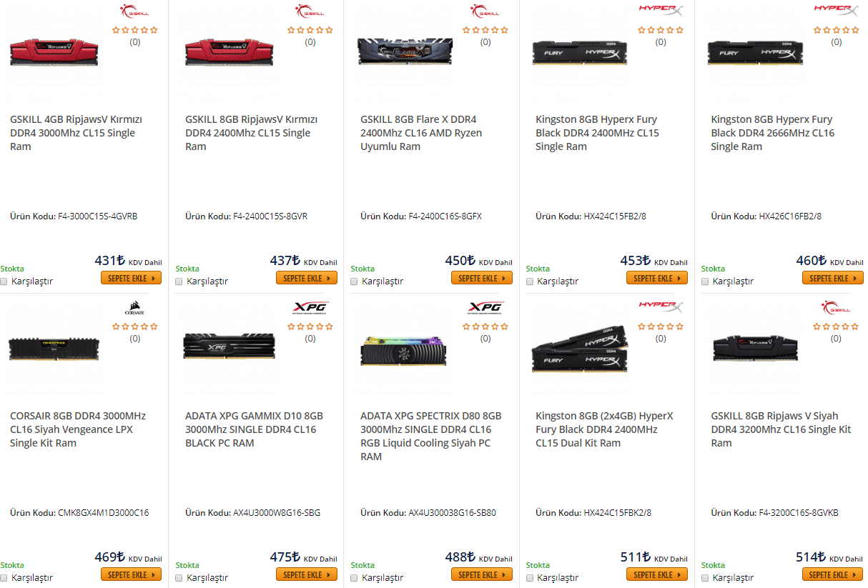Viewport: 868px width, 588px height.
Task: Toggle compare checkbox for the GSKILL Flare X
Action: 355,281
